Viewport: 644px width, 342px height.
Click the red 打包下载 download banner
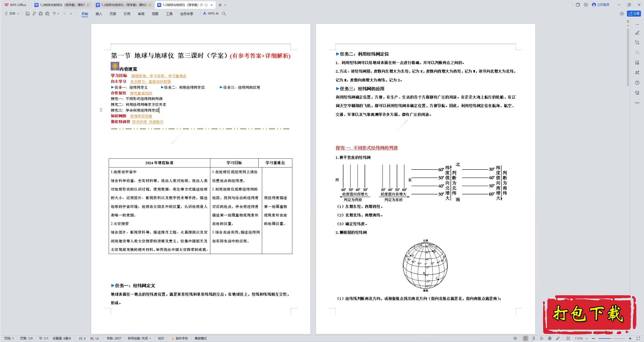589,315
